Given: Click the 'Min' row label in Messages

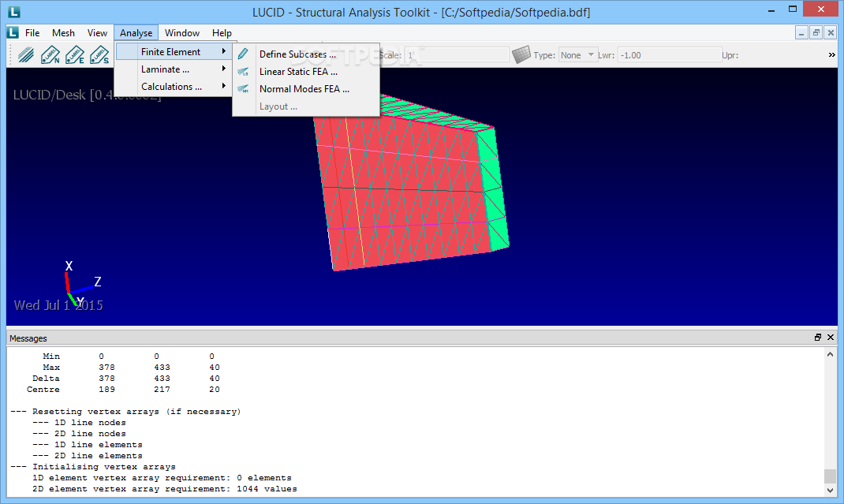Looking at the screenshot, I should (51, 356).
